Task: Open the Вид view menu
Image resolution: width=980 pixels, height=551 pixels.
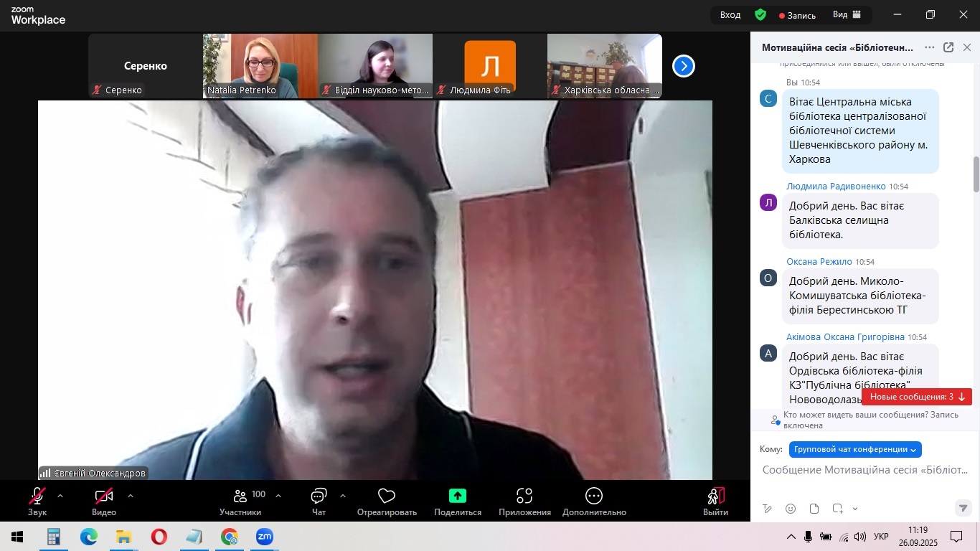Action: tap(847, 15)
